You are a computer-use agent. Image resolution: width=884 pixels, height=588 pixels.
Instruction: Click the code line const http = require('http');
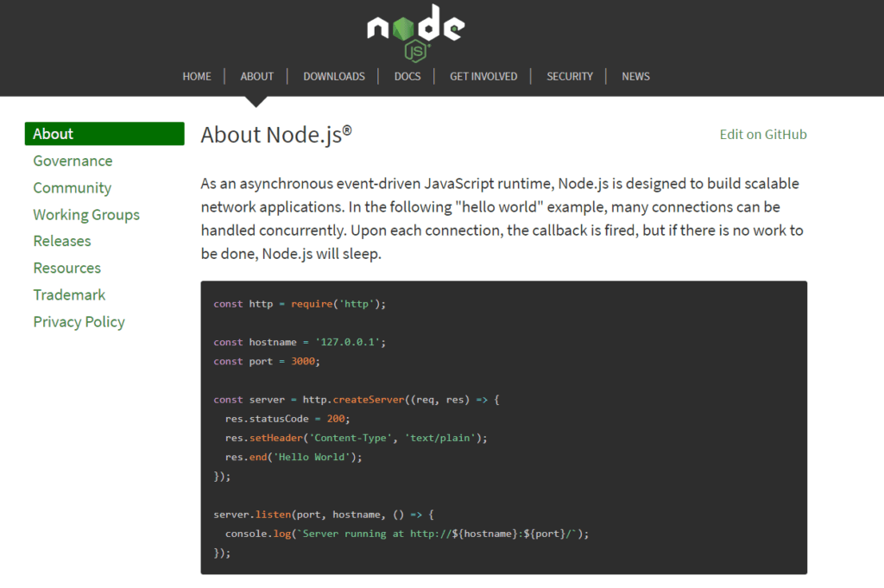(x=300, y=304)
